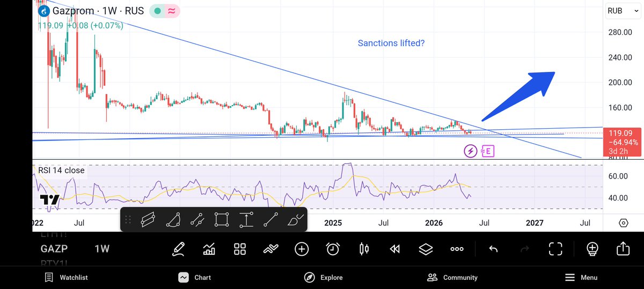The height and width of the screenshot is (289, 644).
Task: Open more options three-dots menu
Action: [457, 249]
